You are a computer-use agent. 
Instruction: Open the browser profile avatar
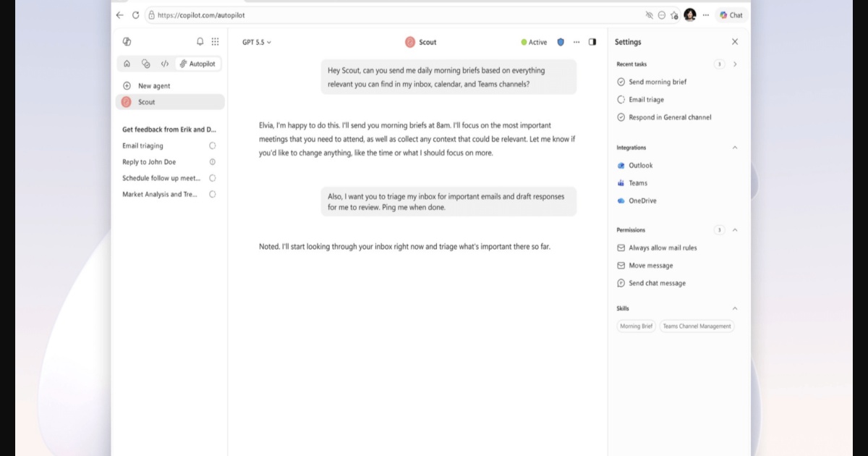pos(690,14)
